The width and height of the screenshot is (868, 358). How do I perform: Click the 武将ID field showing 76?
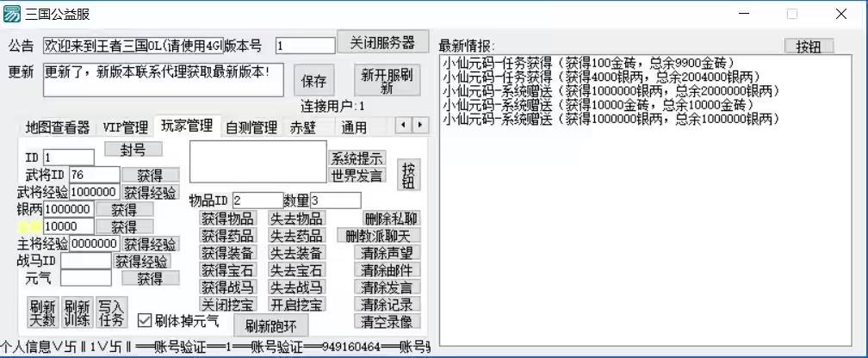[x=94, y=175]
